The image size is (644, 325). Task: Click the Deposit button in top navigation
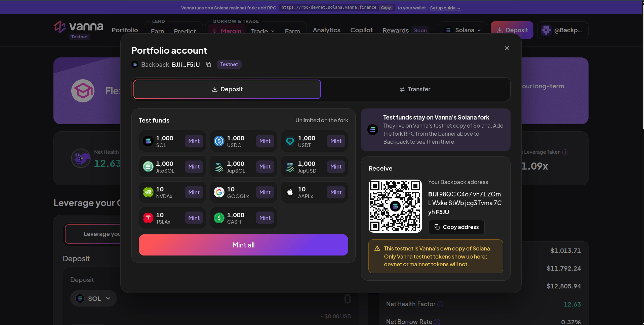tap(512, 30)
